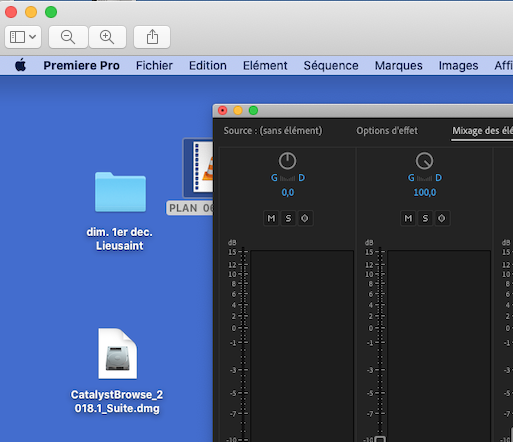Switch to the Options d'effet tab
This screenshot has width=513, height=442.
(x=387, y=131)
